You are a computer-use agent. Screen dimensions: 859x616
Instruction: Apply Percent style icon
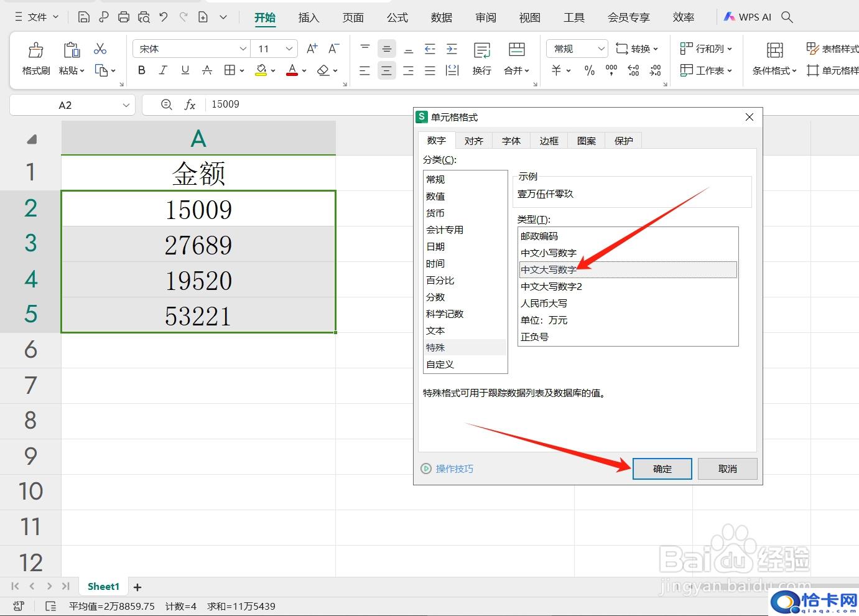click(590, 70)
